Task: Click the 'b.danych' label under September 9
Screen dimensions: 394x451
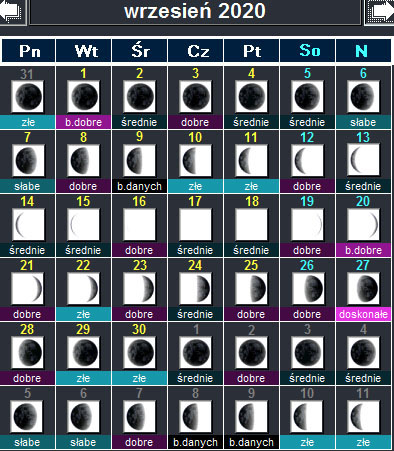Action: (x=139, y=186)
